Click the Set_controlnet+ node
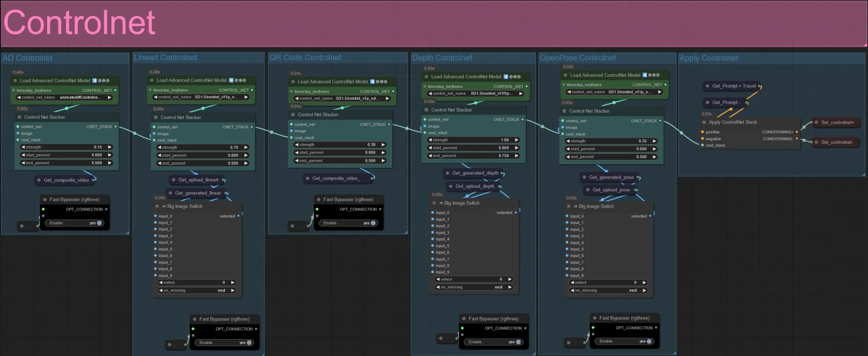The image size is (868, 356). tap(836, 123)
